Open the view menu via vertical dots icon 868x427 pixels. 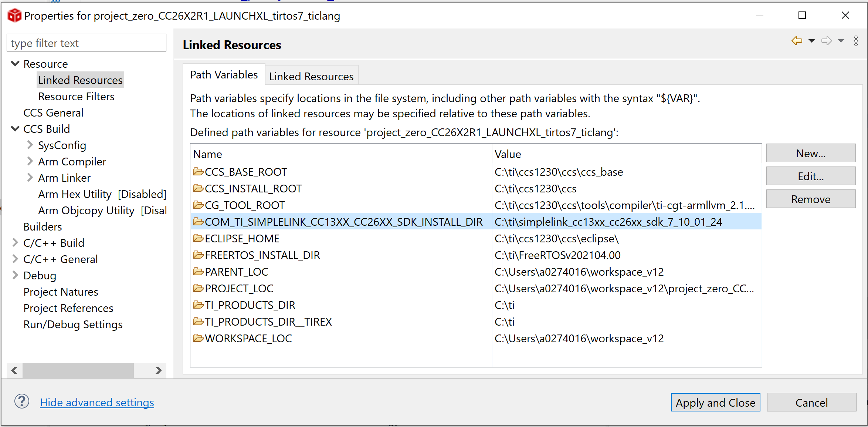(856, 41)
